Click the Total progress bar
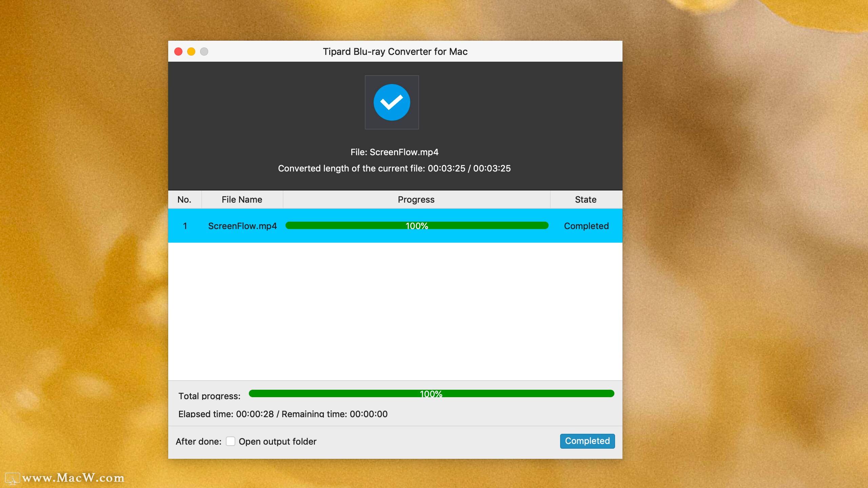Image resolution: width=868 pixels, height=488 pixels. [x=431, y=393]
